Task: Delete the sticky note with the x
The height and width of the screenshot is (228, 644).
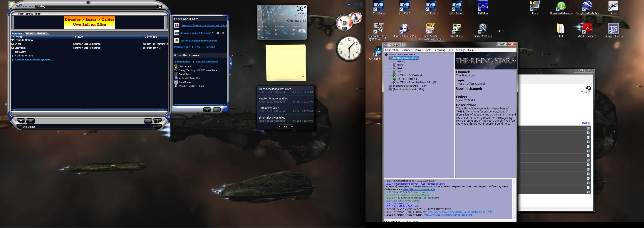Action: click(x=269, y=77)
